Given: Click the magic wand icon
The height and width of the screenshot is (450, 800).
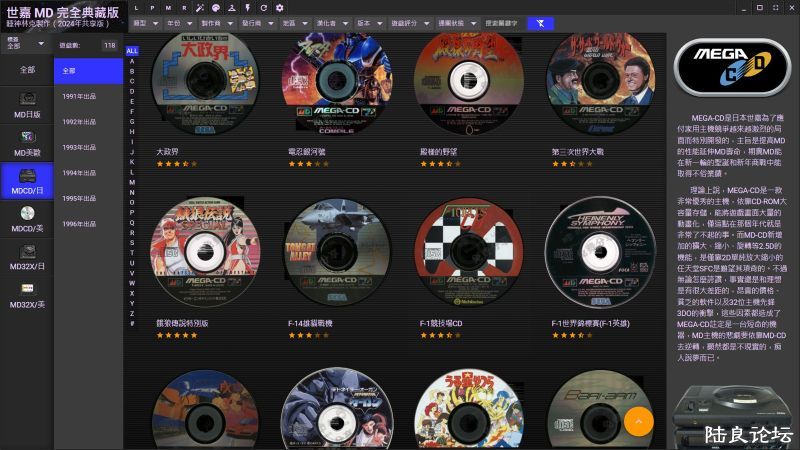Looking at the screenshot, I should [x=200, y=8].
